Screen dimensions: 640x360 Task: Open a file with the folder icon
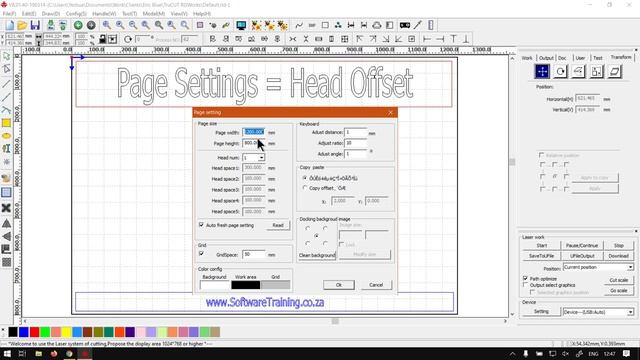pos(22,25)
